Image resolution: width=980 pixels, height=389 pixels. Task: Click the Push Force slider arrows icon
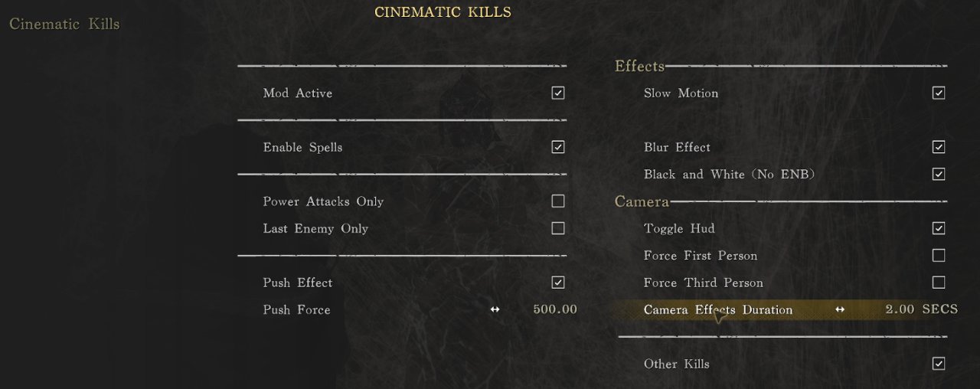495,309
